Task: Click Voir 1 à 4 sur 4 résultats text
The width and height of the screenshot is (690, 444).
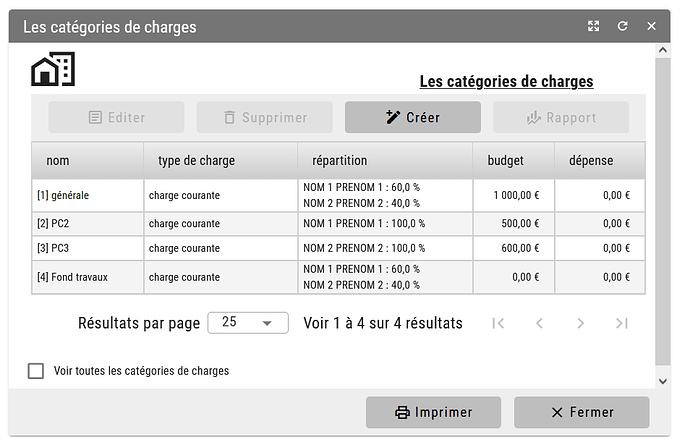Action: tap(383, 323)
